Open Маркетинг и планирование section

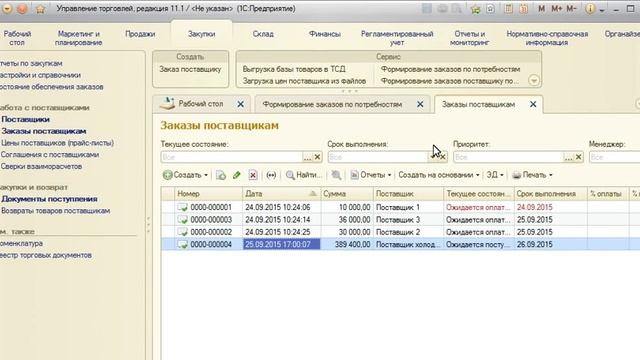pos(78,38)
